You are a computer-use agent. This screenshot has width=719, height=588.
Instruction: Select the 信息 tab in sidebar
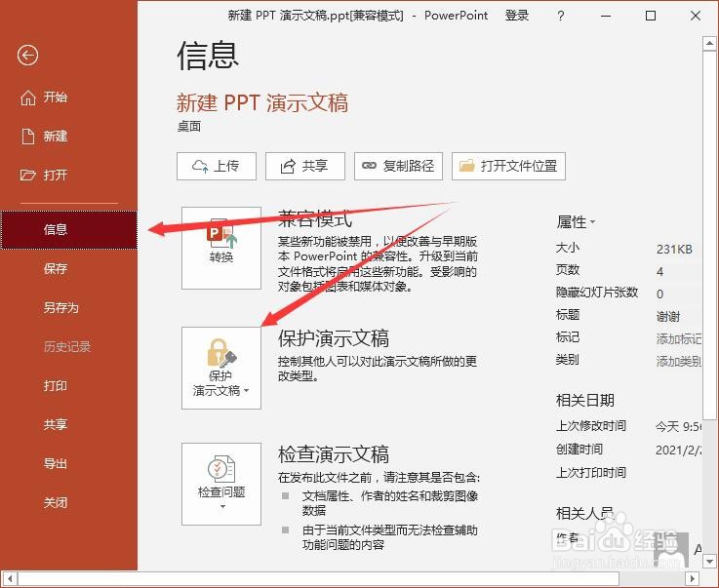pyautogui.click(x=69, y=229)
